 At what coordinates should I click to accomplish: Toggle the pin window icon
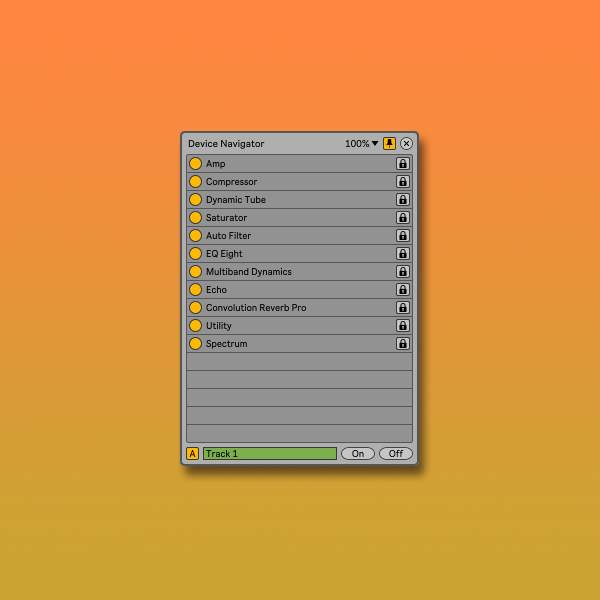(x=390, y=143)
